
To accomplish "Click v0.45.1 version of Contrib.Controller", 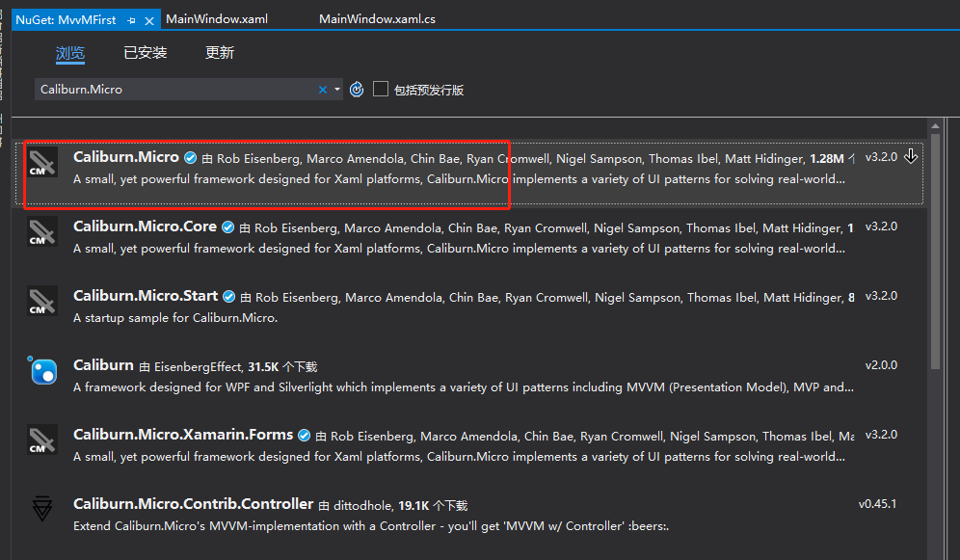I will (x=877, y=504).
